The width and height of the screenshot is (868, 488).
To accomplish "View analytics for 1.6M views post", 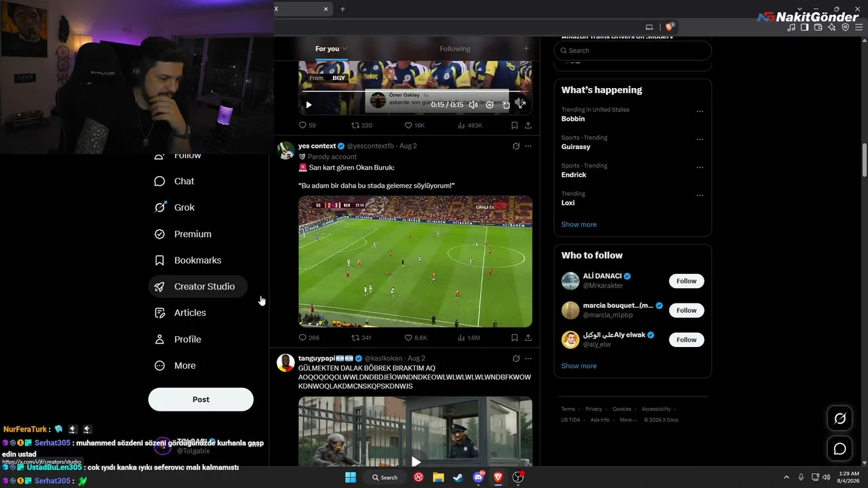I will [469, 338].
